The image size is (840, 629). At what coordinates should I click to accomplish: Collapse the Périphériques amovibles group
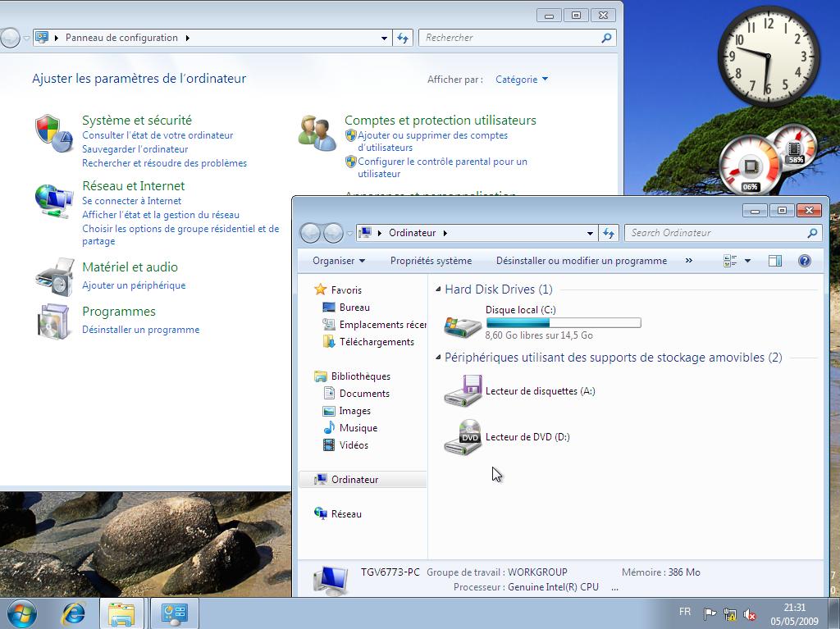coord(438,358)
